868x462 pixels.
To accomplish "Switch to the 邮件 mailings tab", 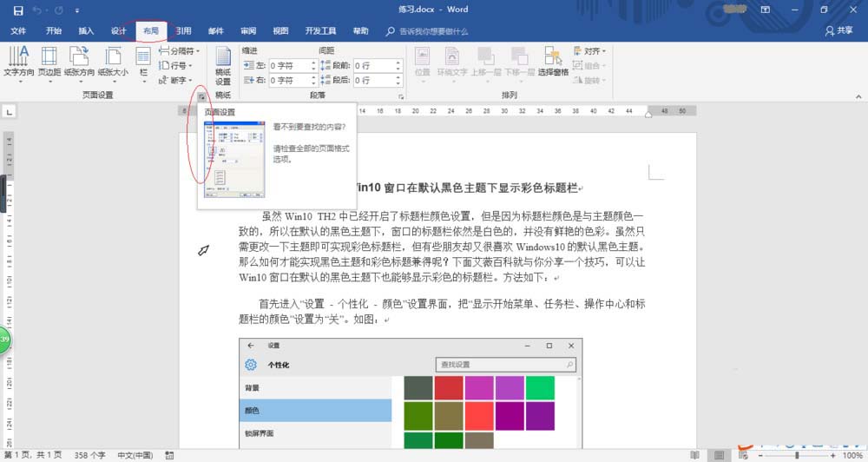I will [216, 31].
